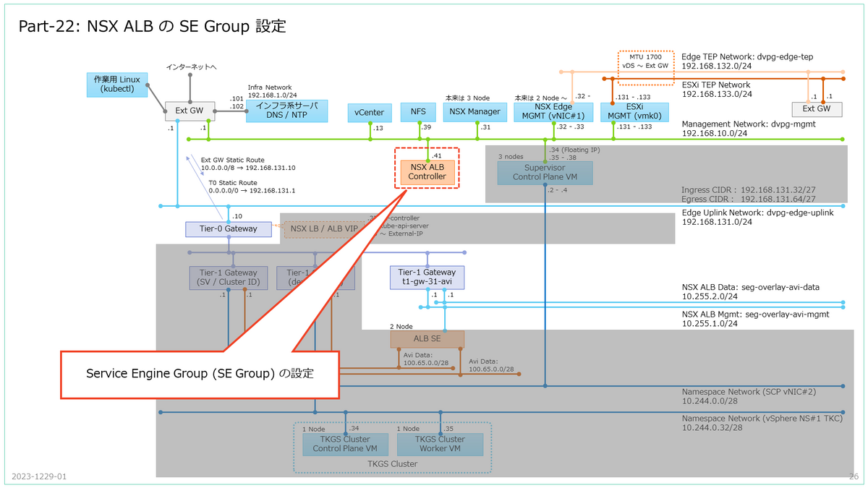Click the NFS box
868x488 pixels.
pos(418,112)
